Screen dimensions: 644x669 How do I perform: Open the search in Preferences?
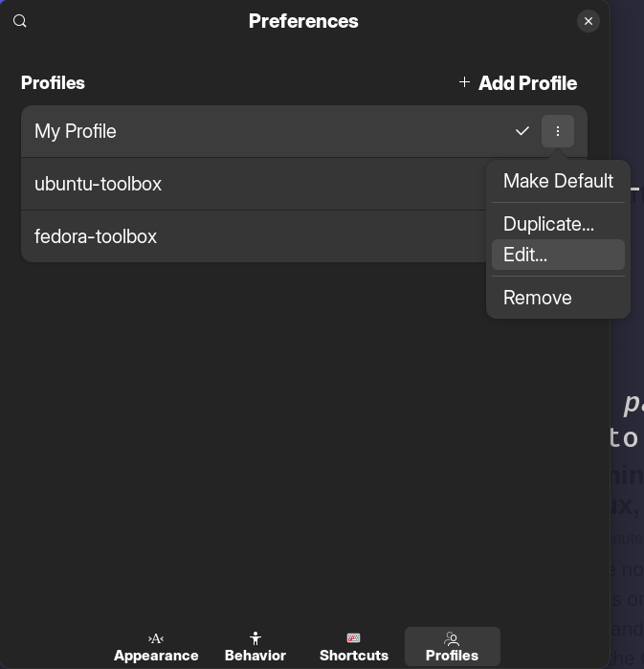[x=20, y=21]
